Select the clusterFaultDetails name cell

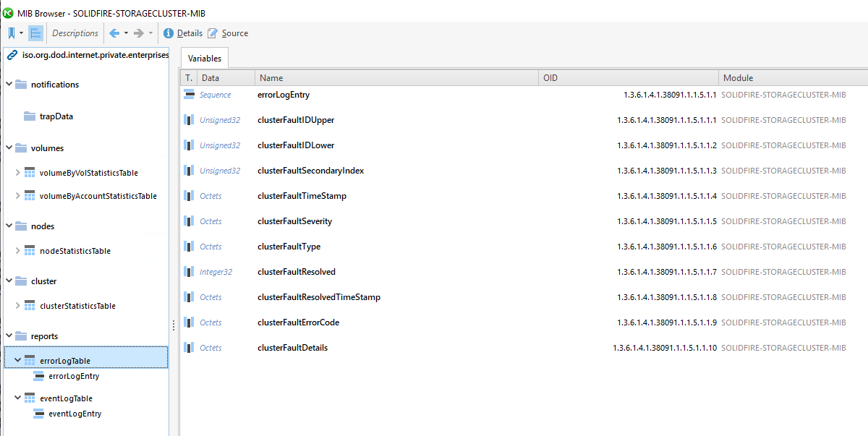click(x=292, y=348)
